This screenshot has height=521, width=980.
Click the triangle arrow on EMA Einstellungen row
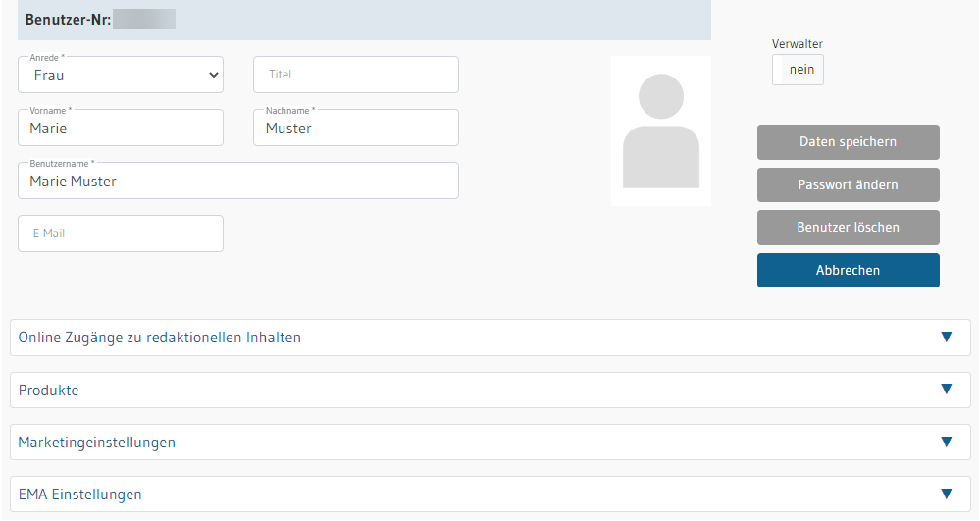(x=947, y=494)
